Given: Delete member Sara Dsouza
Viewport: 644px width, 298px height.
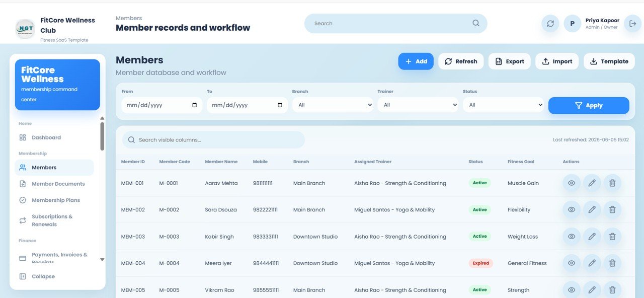Looking at the screenshot, I should point(612,210).
